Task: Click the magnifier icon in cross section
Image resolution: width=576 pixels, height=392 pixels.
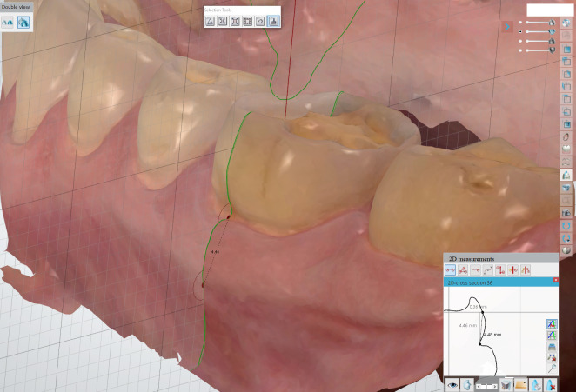Action: (x=552, y=369)
